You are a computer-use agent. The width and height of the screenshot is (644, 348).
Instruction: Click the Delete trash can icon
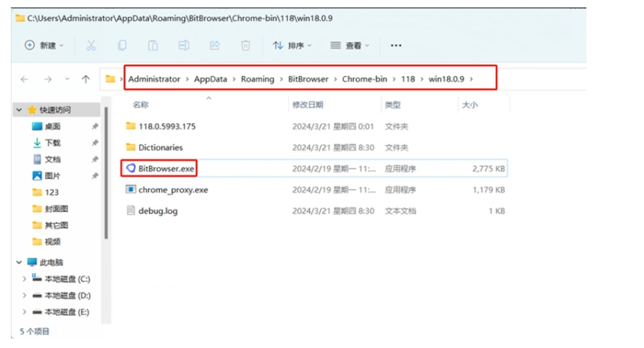[246, 45]
